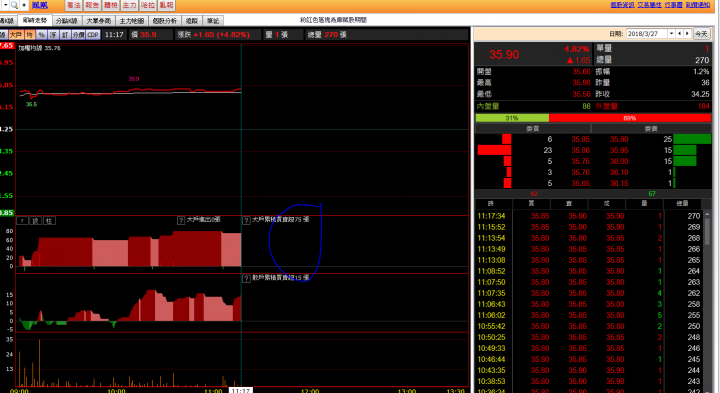720x393 pixels.
Task: Click the 加權均線 35.76 label on the chart
Action: (x=39, y=48)
